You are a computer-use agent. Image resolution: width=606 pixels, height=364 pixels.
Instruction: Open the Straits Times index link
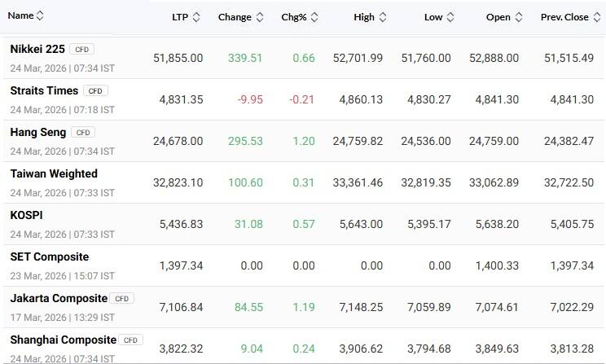tap(44, 90)
